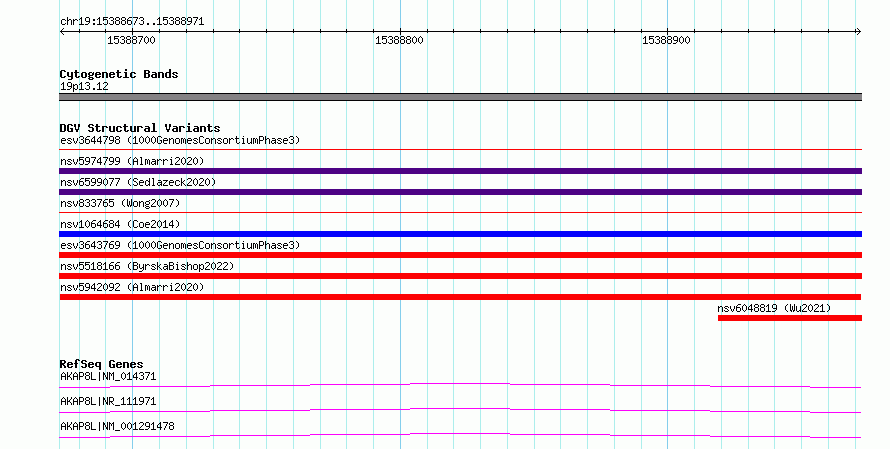Click the chr19:15388673..15388971 region label
Image resolution: width=890 pixels, height=449 pixels.
(x=132, y=22)
